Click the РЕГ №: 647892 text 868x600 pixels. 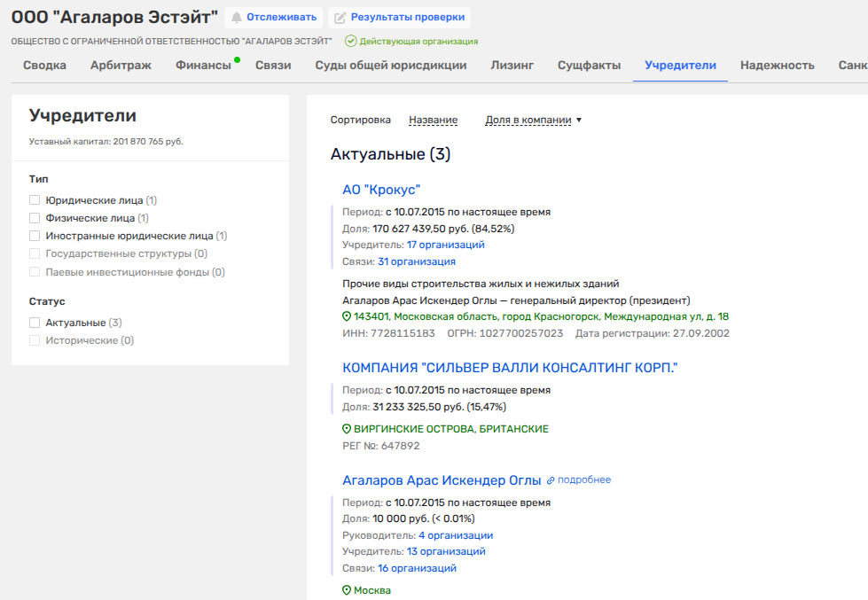point(381,446)
